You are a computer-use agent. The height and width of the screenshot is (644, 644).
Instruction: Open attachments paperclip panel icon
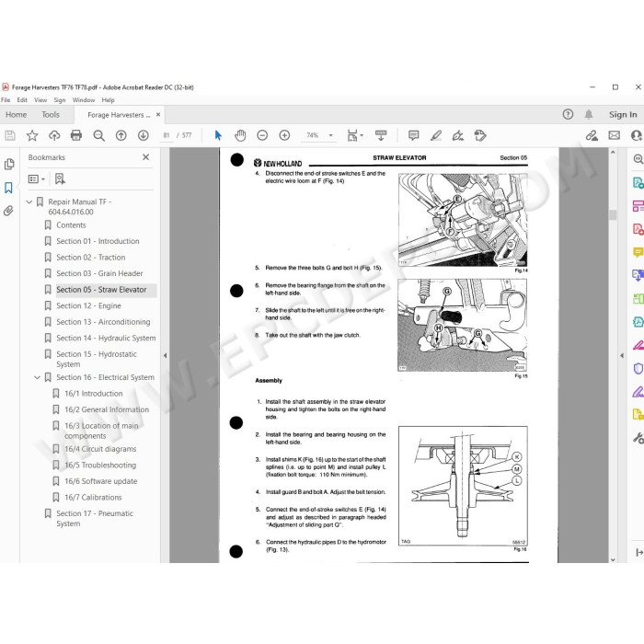8,211
